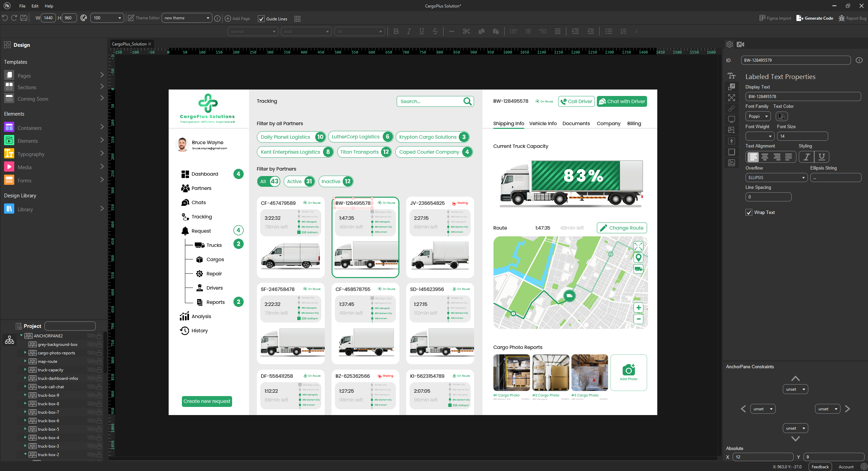Collapse the ANCHORPANE2 tree node
This screenshot has width=868, height=471.
22,336
